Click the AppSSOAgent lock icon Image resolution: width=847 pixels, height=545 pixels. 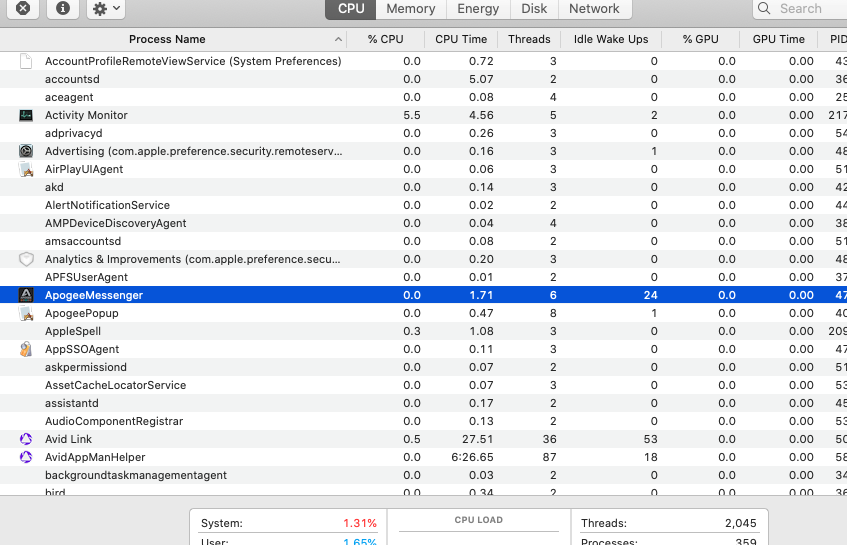[x=26, y=349]
